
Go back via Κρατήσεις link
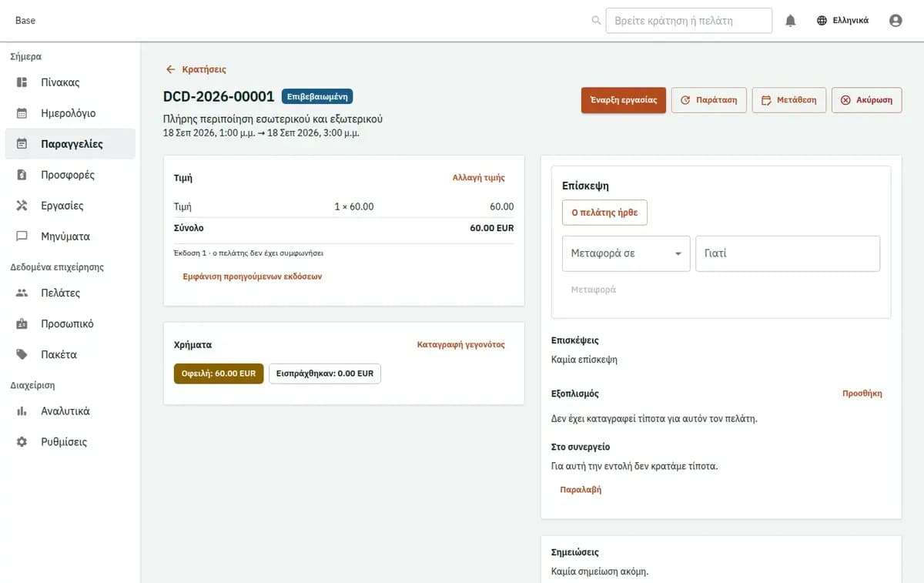tap(196, 69)
